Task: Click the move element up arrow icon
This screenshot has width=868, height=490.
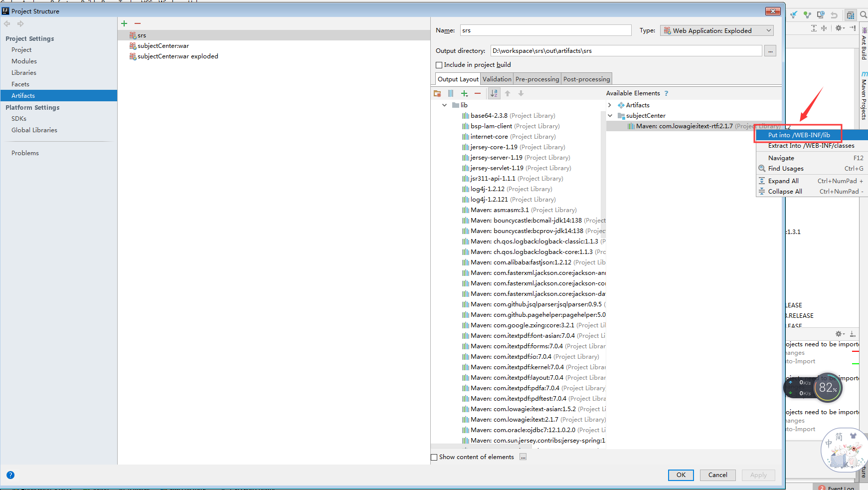Action: point(508,93)
